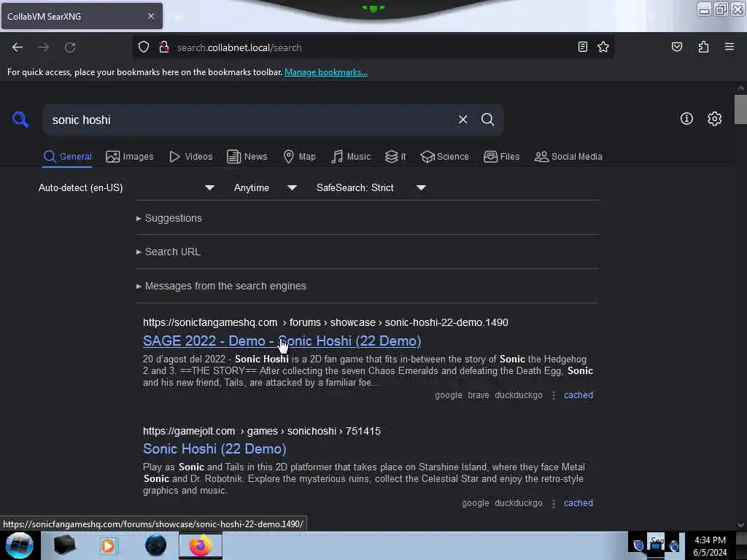Open media player from taskbar
Image resolution: width=747 pixels, height=560 pixels.
108,545
